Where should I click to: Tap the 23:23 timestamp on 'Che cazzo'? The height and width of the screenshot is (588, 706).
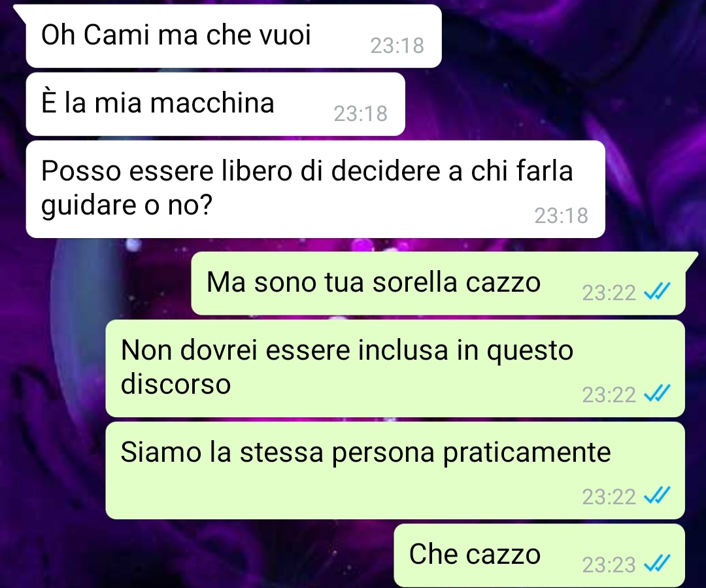pyautogui.click(x=609, y=564)
